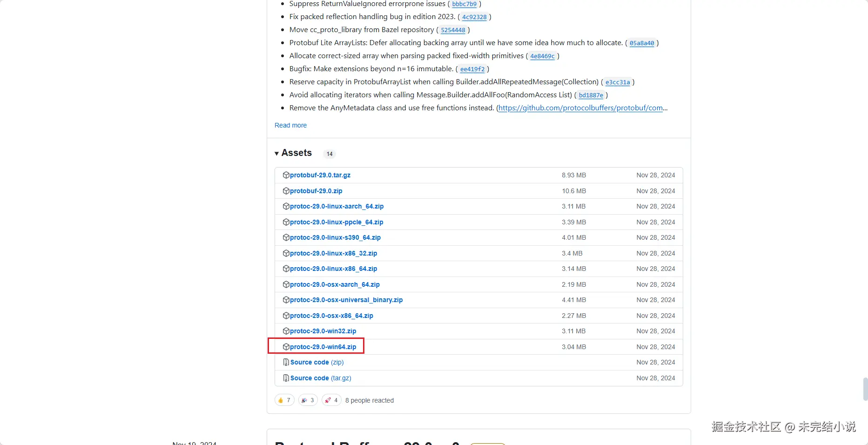
Task: Collapse the Assets section
Action: 293,153
